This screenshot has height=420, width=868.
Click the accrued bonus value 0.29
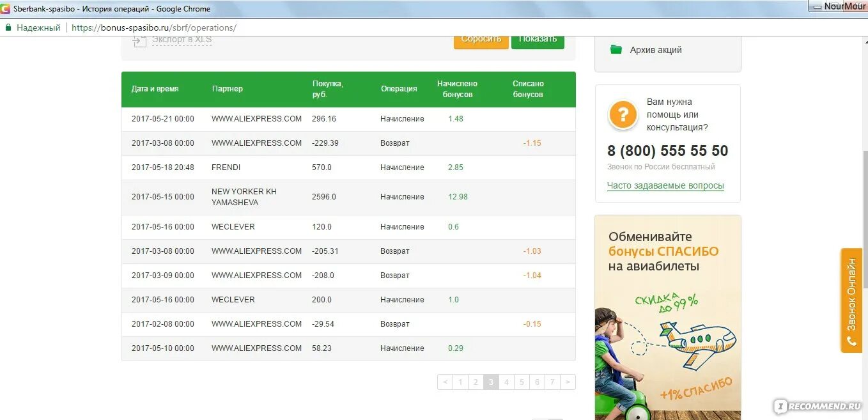[456, 348]
